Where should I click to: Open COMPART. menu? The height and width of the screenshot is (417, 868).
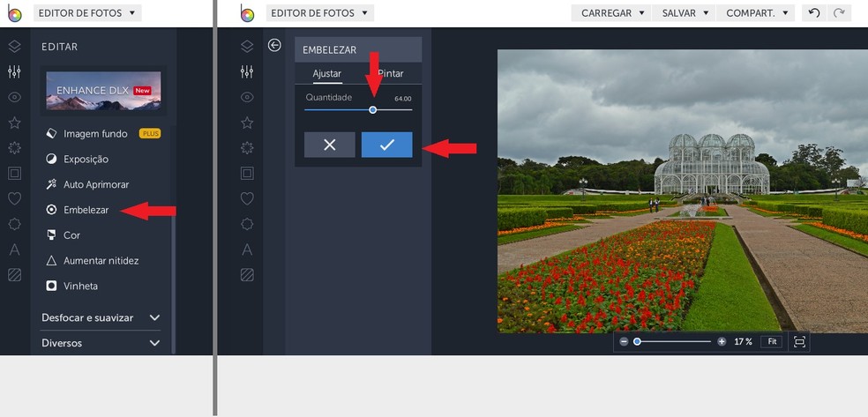756,13
